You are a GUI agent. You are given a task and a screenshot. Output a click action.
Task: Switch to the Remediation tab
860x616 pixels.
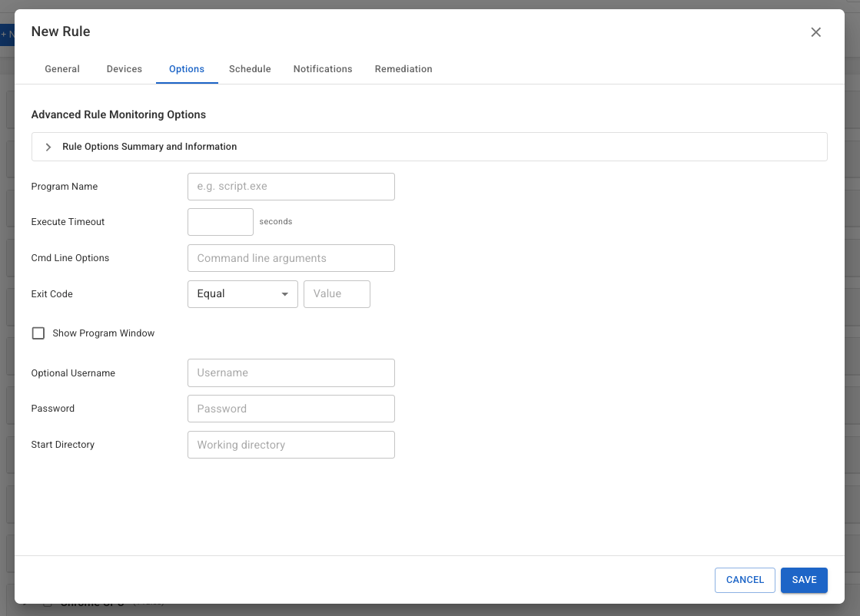point(403,69)
